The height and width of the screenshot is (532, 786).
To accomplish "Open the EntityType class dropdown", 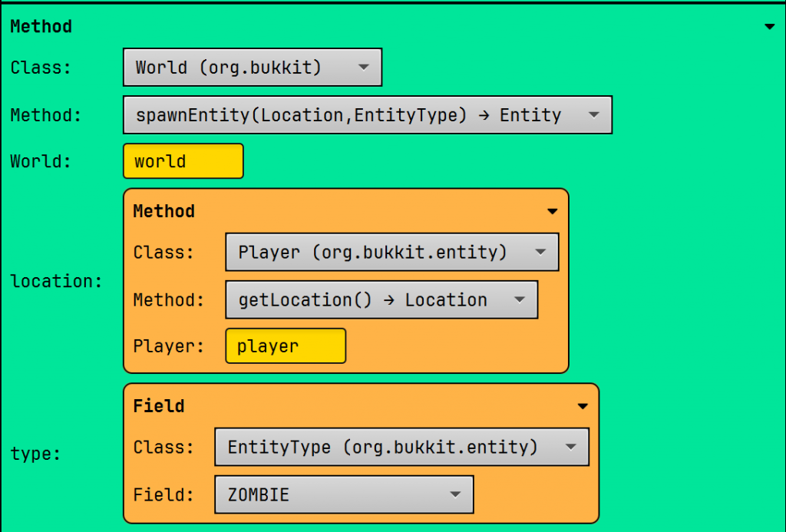I will click(401, 448).
